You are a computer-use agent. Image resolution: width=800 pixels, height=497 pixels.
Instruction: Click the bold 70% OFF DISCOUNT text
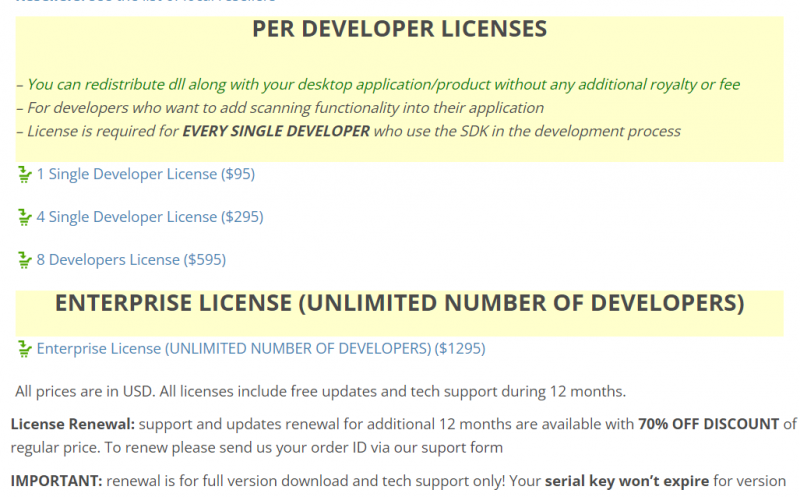708,424
